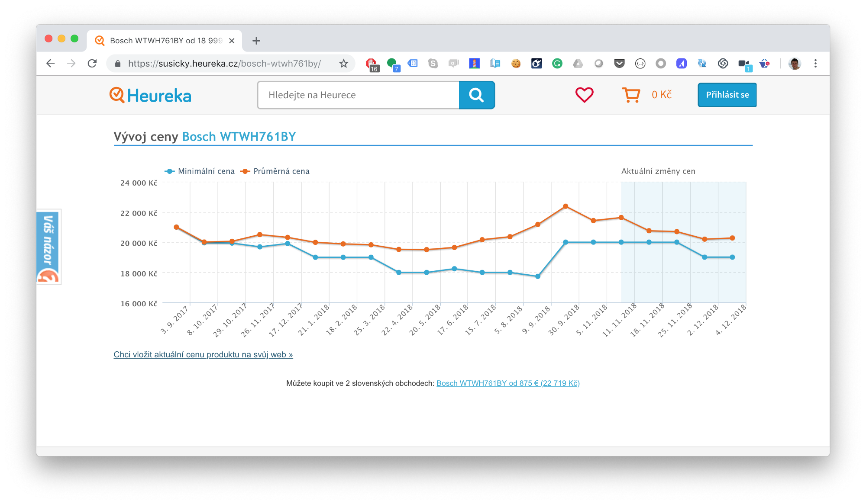Open the Chrome profile avatar menu
The image size is (866, 504).
[795, 64]
